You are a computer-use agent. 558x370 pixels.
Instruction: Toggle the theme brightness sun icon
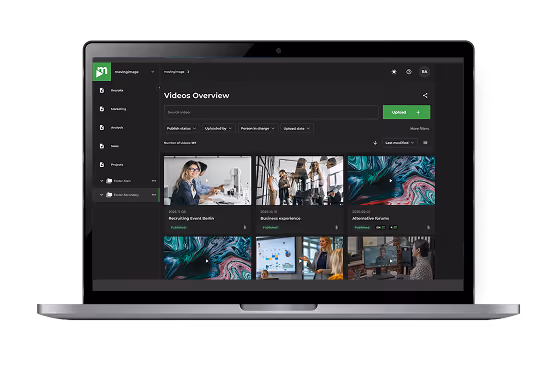(394, 72)
